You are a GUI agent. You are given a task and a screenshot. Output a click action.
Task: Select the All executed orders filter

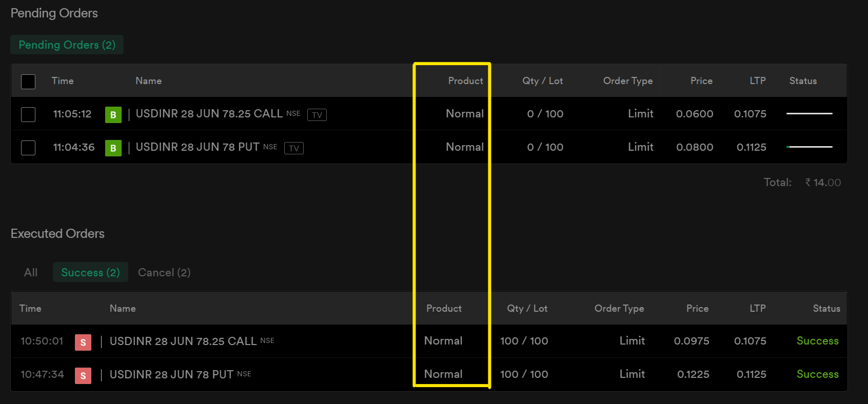pos(31,272)
